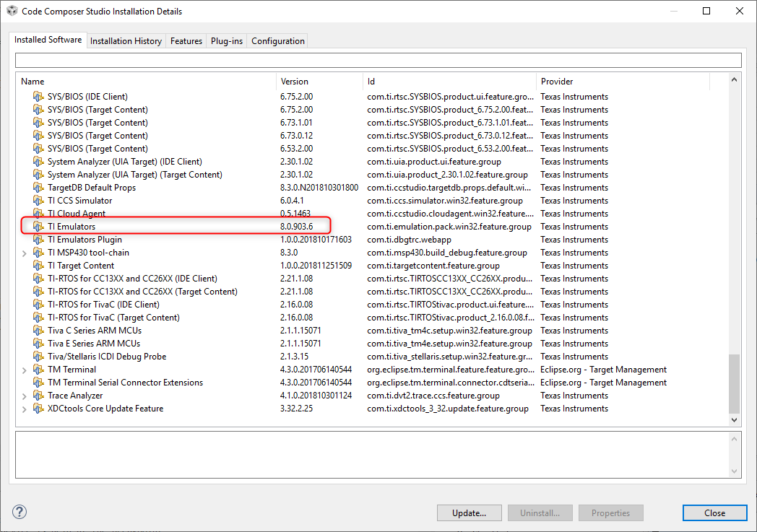This screenshot has width=757, height=532.
Task: Expand the TI MSP430 tool-chain entry
Action: [x=24, y=253]
